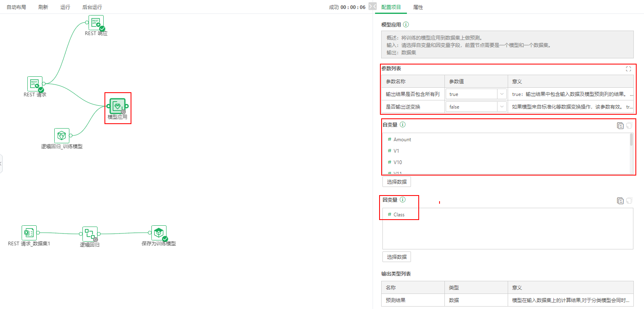Click the 自变量 list scrollbar

631,140
